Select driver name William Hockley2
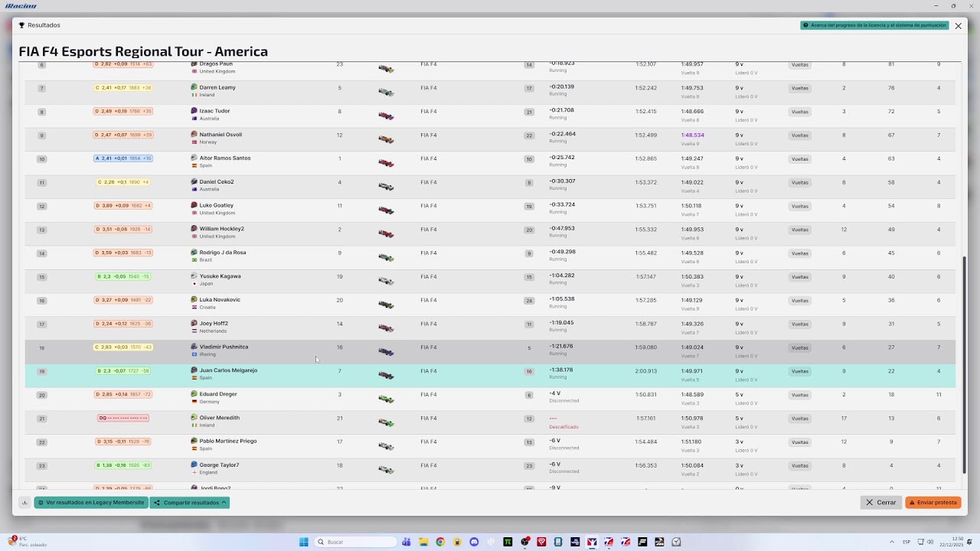The image size is (980, 551). coord(222,229)
